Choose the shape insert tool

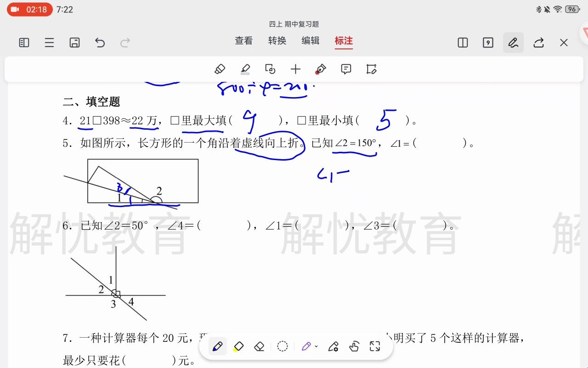click(270, 69)
